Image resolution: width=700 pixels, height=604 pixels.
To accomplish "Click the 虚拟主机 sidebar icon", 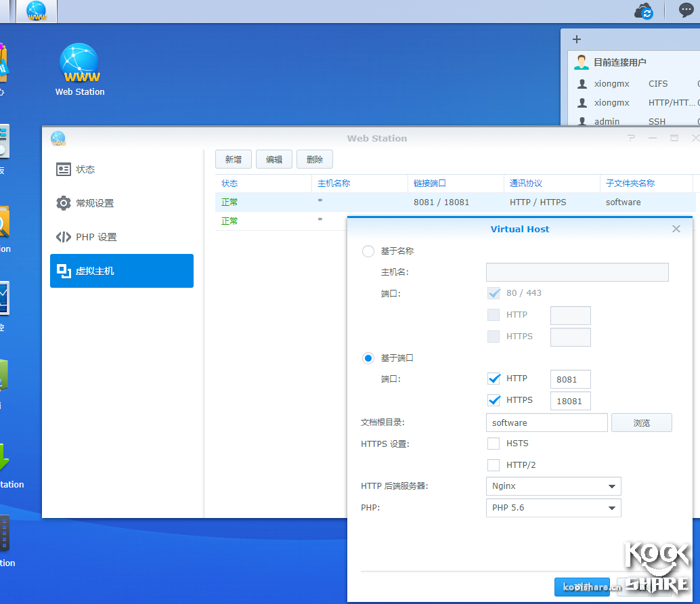I will [x=64, y=271].
